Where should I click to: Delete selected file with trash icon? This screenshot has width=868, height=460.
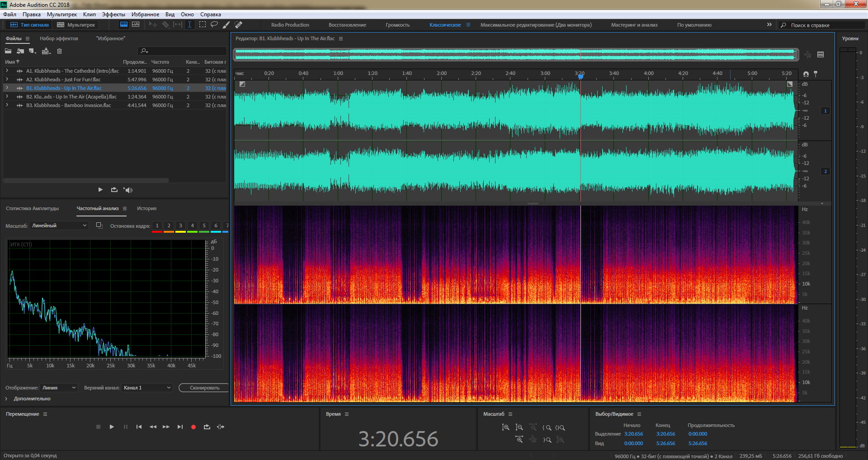(x=59, y=51)
